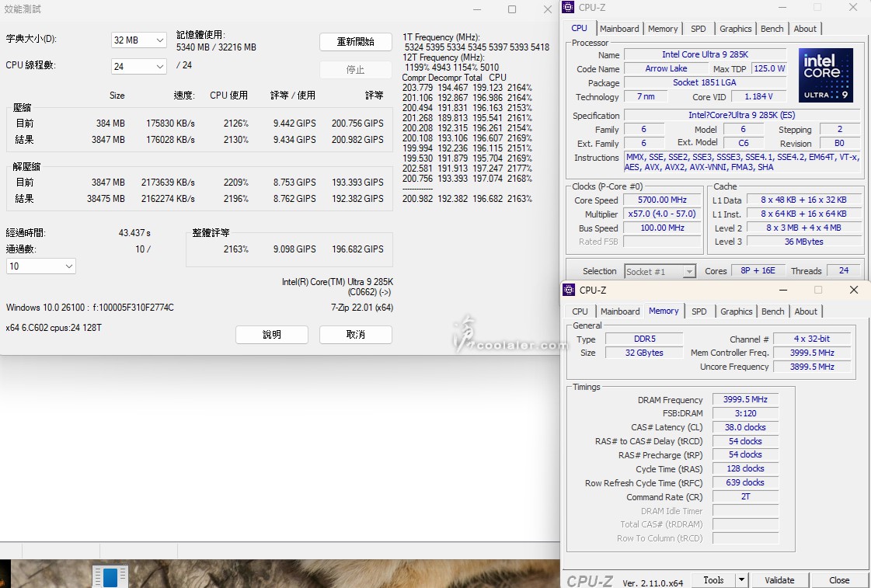Click the Close button in CPU-Z footer
This screenshot has width=871, height=588.
click(x=839, y=580)
